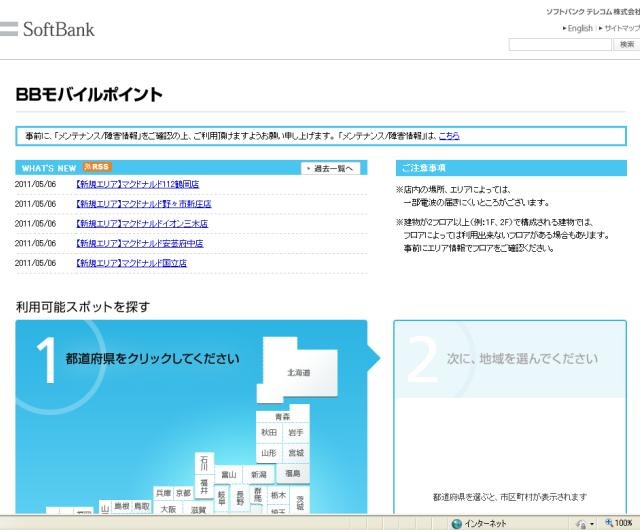
Task: Open news マクドナルドイオン三木店
Action: click(142, 223)
